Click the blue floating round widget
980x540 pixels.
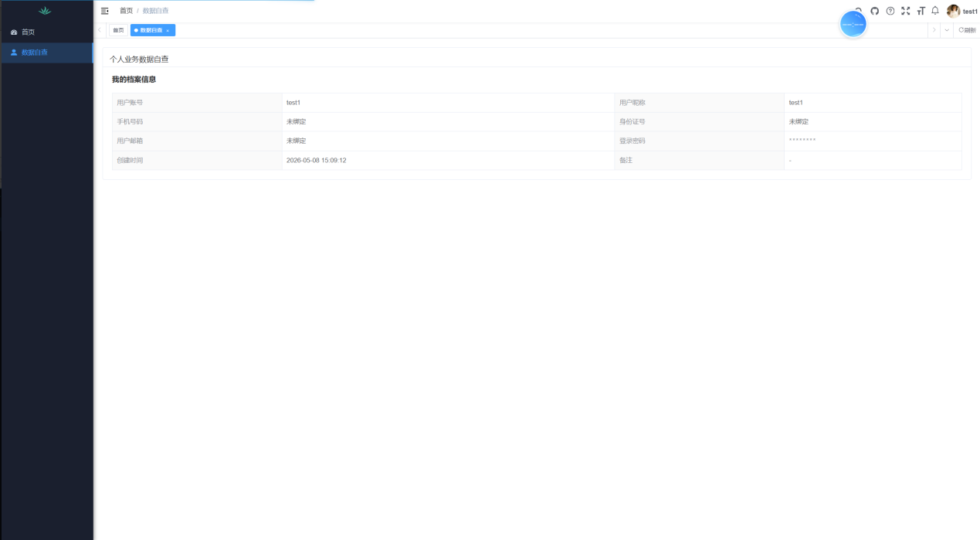[853, 24]
